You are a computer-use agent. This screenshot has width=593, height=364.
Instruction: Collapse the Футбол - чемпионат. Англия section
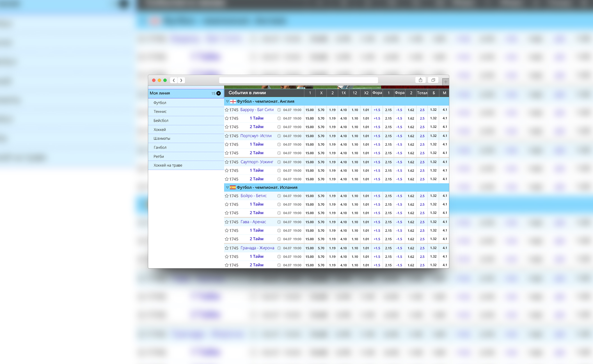(227, 101)
